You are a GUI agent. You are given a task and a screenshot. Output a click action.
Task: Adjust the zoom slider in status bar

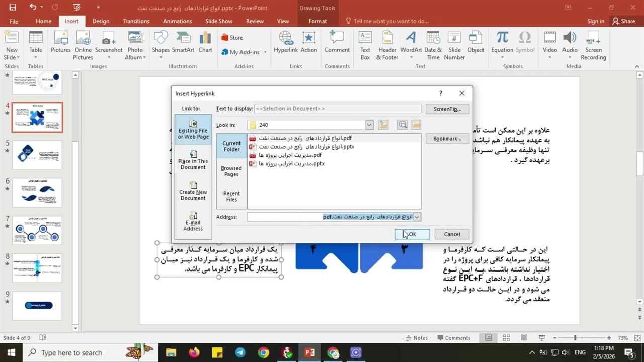click(575, 338)
